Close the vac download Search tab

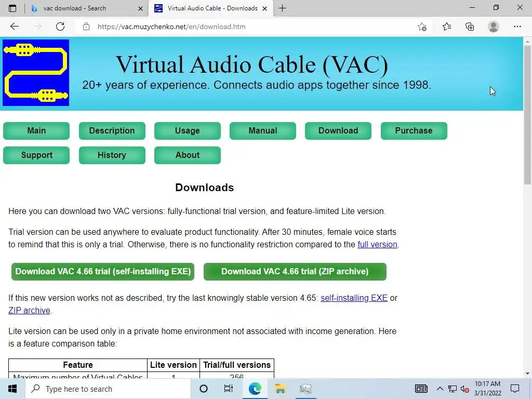coord(140,8)
